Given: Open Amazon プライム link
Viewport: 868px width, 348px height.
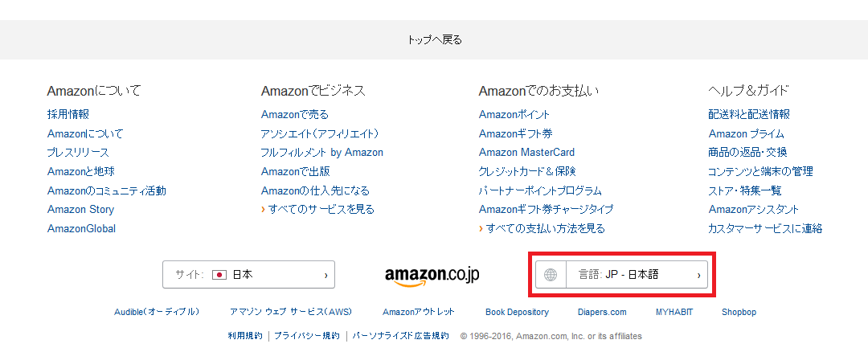Looking at the screenshot, I should click(x=746, y=134).
